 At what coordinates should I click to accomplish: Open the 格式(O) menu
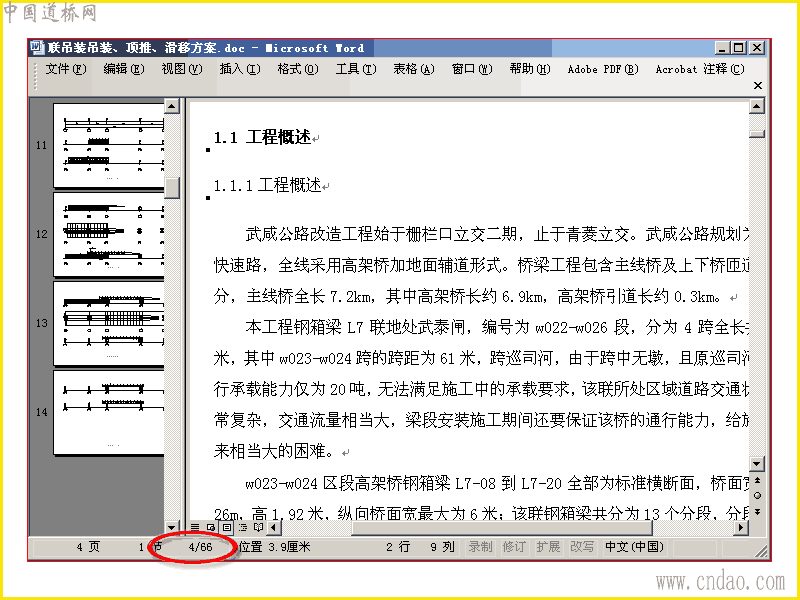[298, 69]
